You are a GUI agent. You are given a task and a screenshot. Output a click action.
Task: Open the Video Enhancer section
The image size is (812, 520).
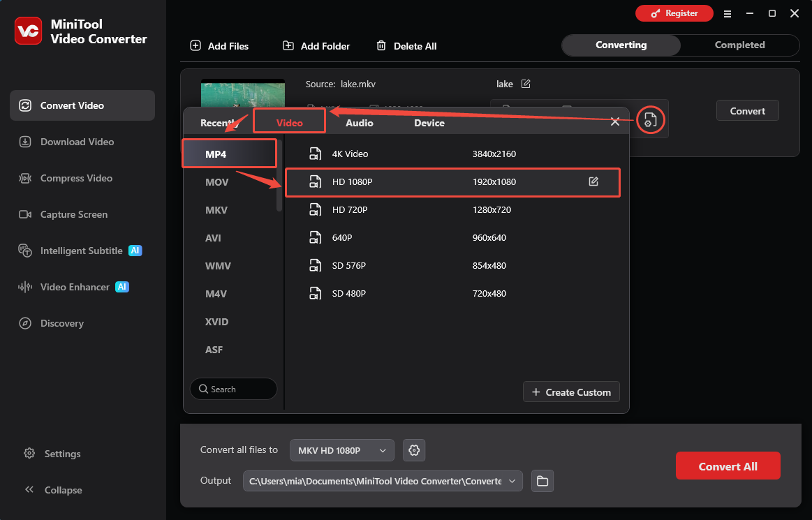coord(82,286)
